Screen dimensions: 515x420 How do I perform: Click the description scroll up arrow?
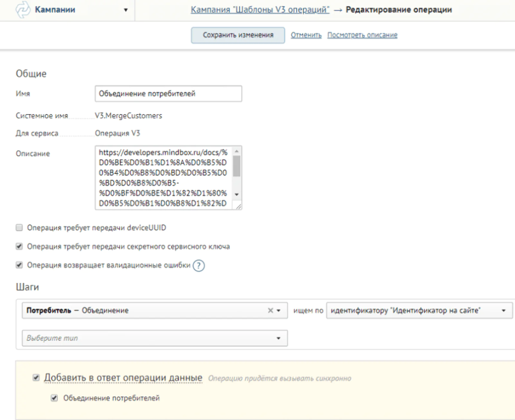(x=237, y=151)
